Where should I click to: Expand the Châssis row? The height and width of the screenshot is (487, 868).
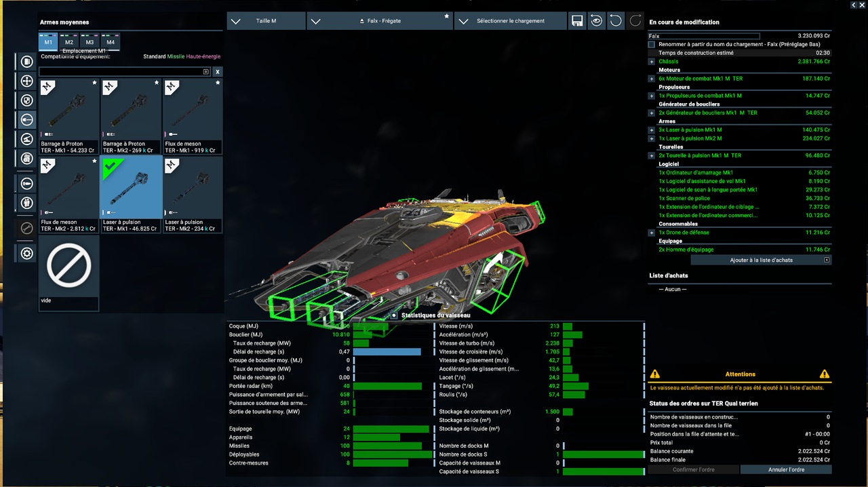pyautogui.click(x=652, y=62)
